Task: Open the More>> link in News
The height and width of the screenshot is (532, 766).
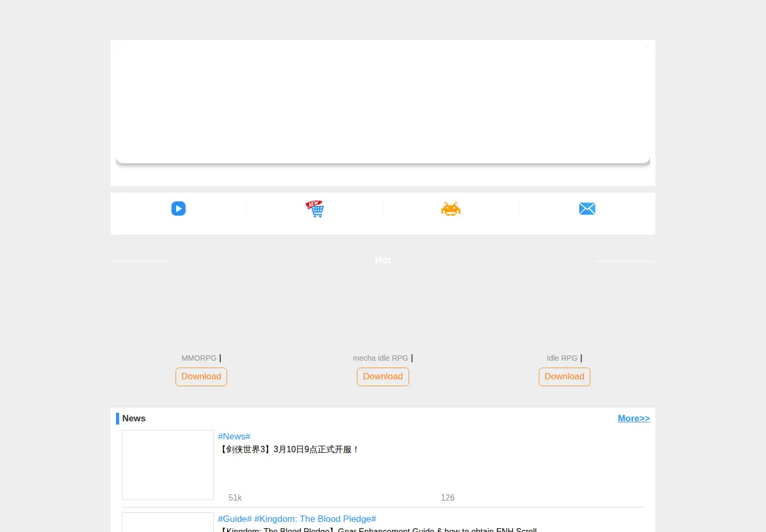Action: click(x=634, y=418)
